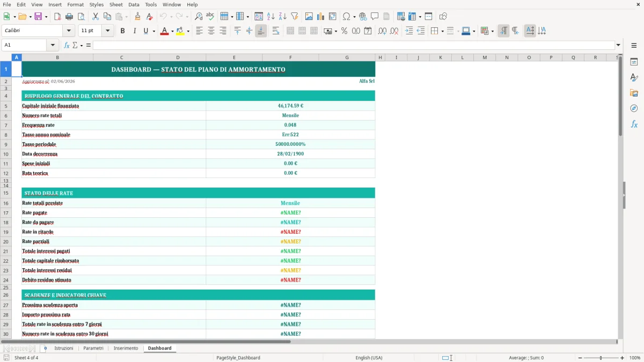The height and width of the screenshot is (362, 644).
Task: Toggle Align Right
Action: click(x=223, y=31)
